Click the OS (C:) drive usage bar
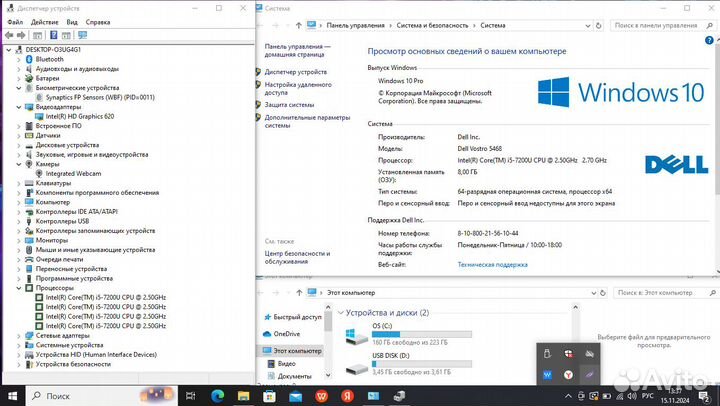This screenshot has width=720, height=406. [x=422, y=334]
